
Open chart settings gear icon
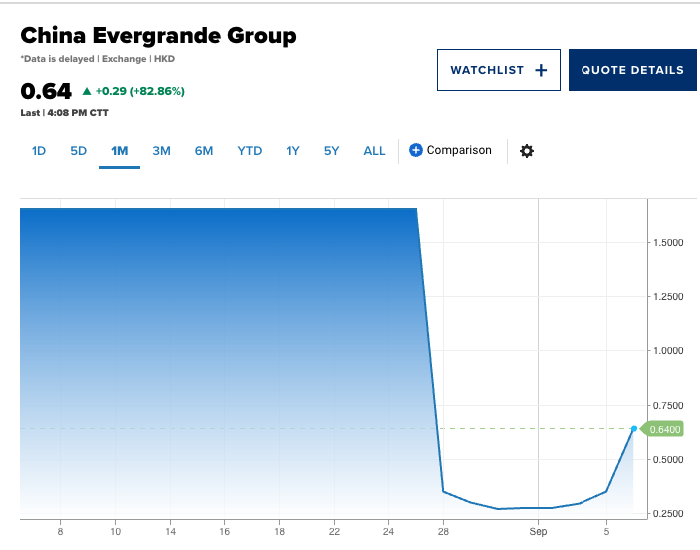point(527,151)
